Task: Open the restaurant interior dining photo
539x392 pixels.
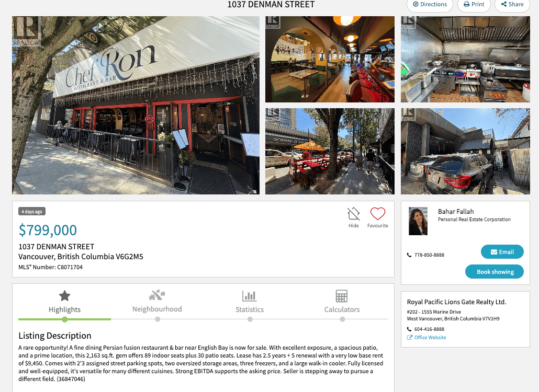Action: tap(330, 60)
